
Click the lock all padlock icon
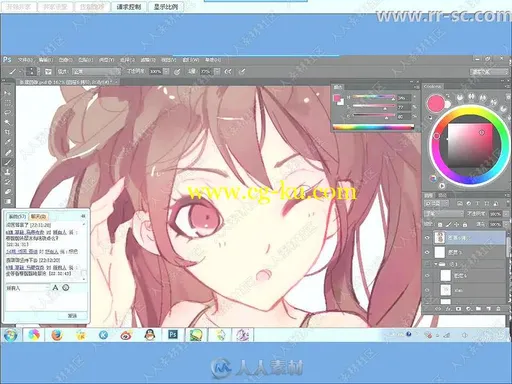click(465, 225)
